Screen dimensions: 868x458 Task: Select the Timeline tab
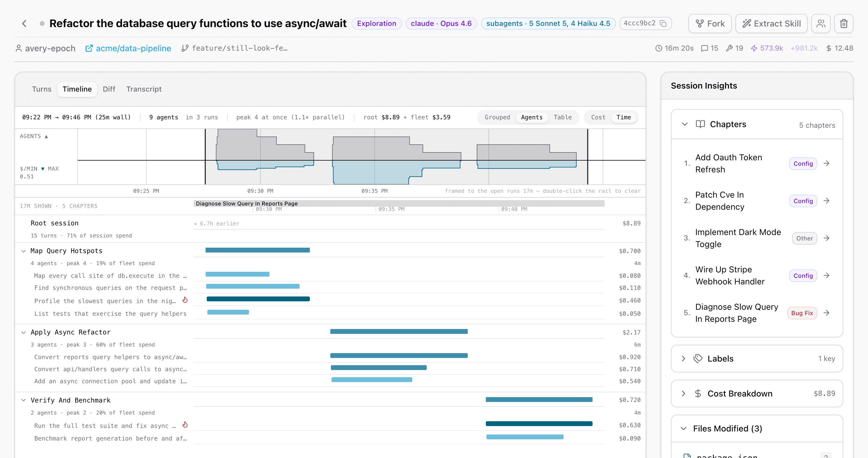[x=77, y=89]
